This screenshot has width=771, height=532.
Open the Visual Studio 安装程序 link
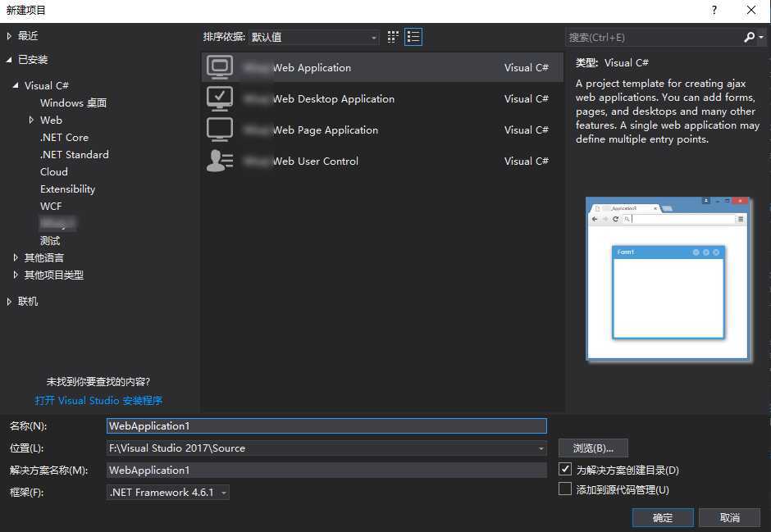coord(98,400)
